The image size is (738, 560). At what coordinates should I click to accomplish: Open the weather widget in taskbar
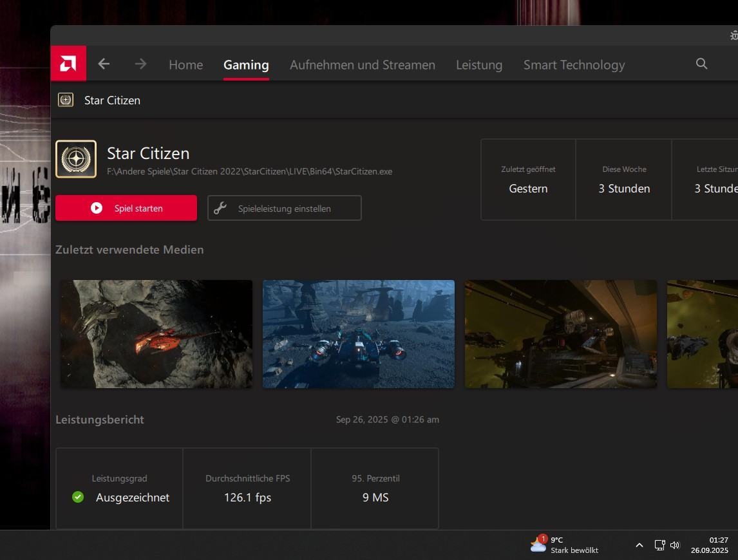coord(564,545)
